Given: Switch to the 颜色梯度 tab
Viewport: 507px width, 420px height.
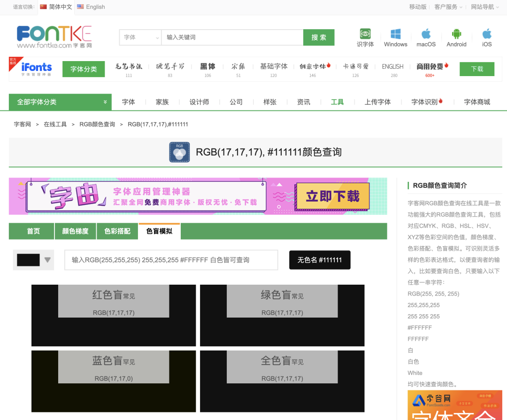Looking at the screenshot, I should pyautogui.click(x=75, y=231).
